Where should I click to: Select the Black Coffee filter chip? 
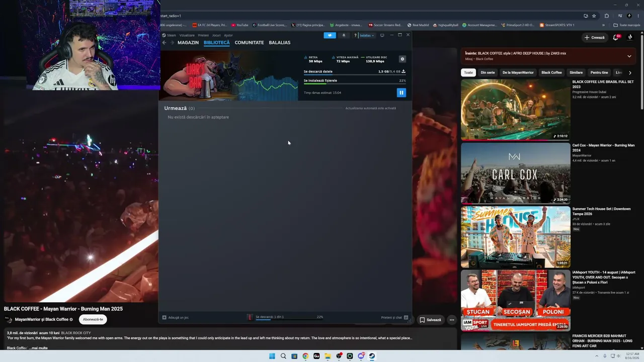(551, 72)
